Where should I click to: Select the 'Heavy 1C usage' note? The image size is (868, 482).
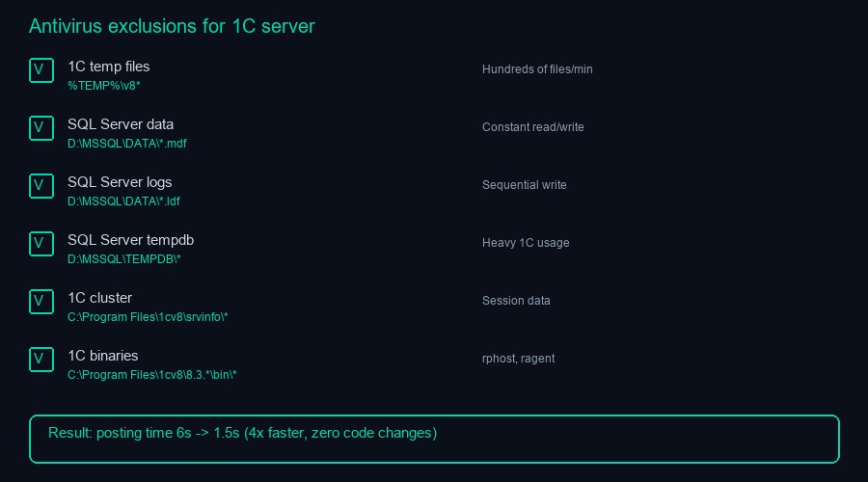[526, 243]
